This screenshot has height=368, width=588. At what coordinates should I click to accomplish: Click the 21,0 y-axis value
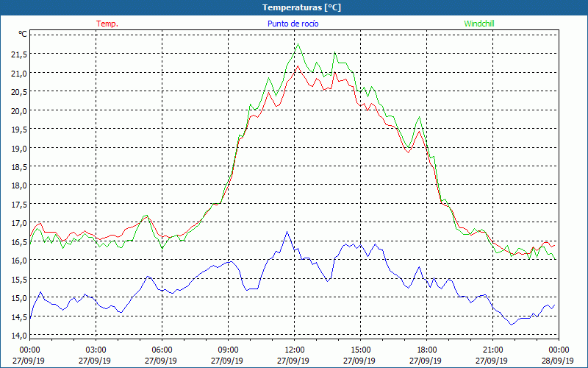click(19, 73)
